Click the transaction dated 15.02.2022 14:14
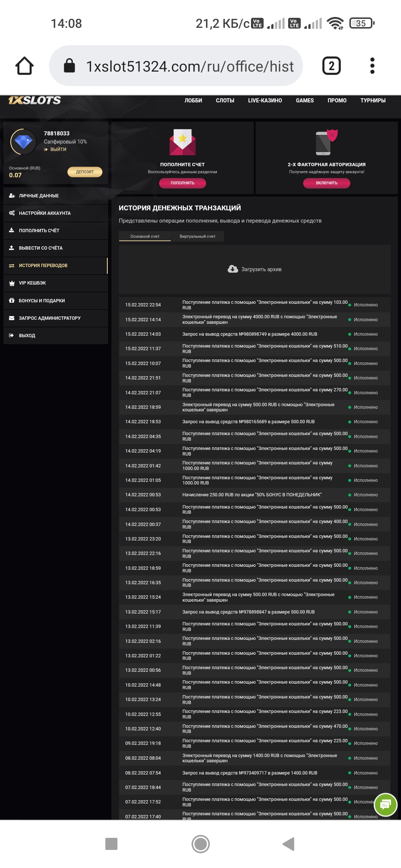The width and height of the screenshot is (401, 868). click(254, 319)
